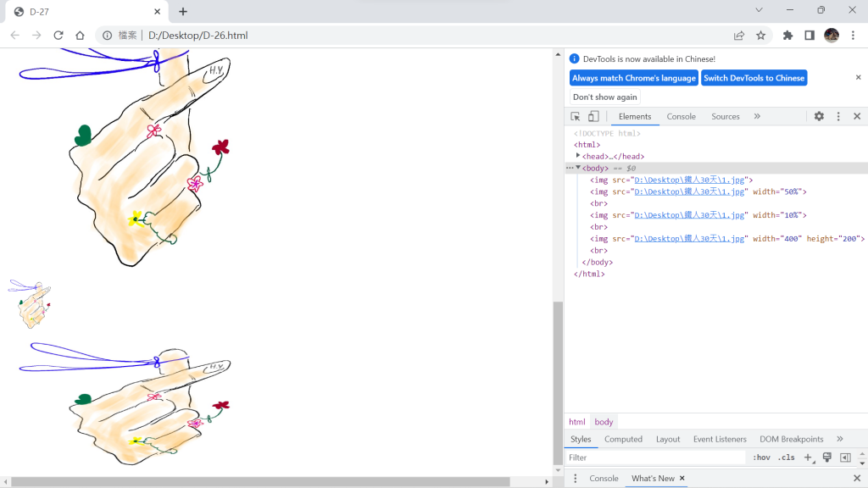Select the html opening tag line

coord(587,144)
